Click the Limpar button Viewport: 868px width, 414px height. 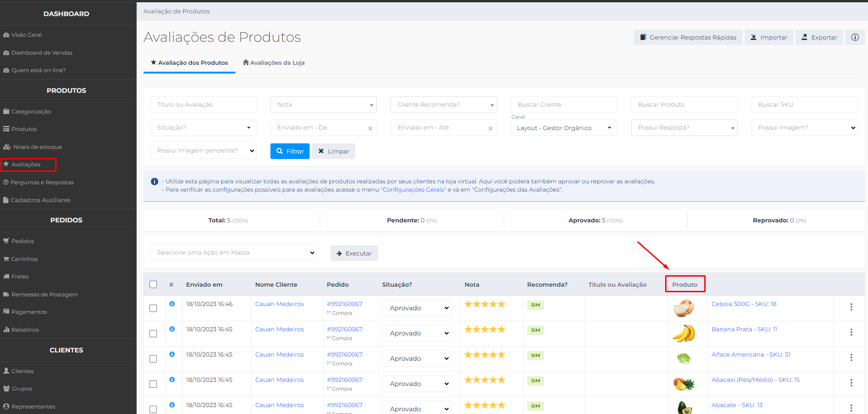(x=333, y=151)
